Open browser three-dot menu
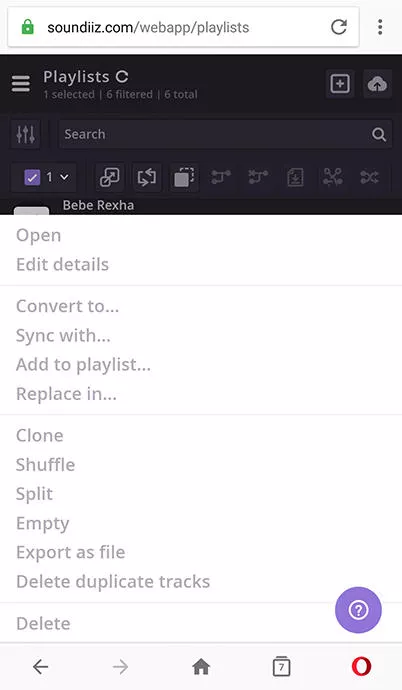The width and height of the screenshot is (402, 690). (x=380, y=27)
